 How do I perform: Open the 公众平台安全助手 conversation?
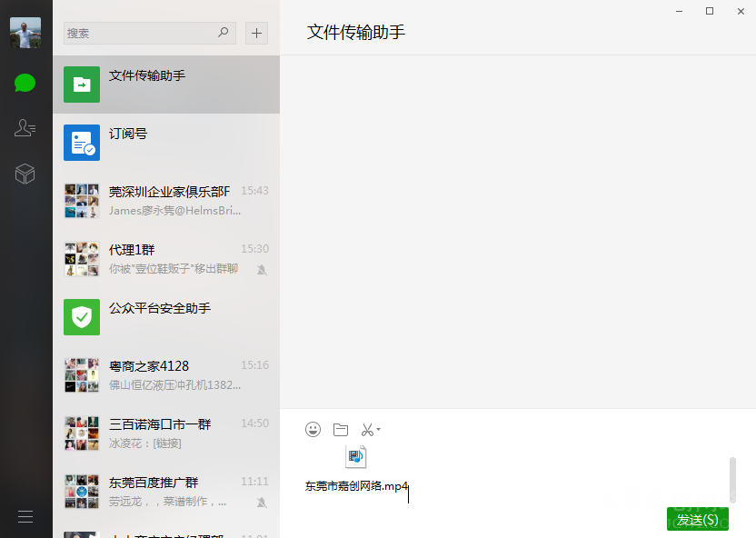pos(166,318)
